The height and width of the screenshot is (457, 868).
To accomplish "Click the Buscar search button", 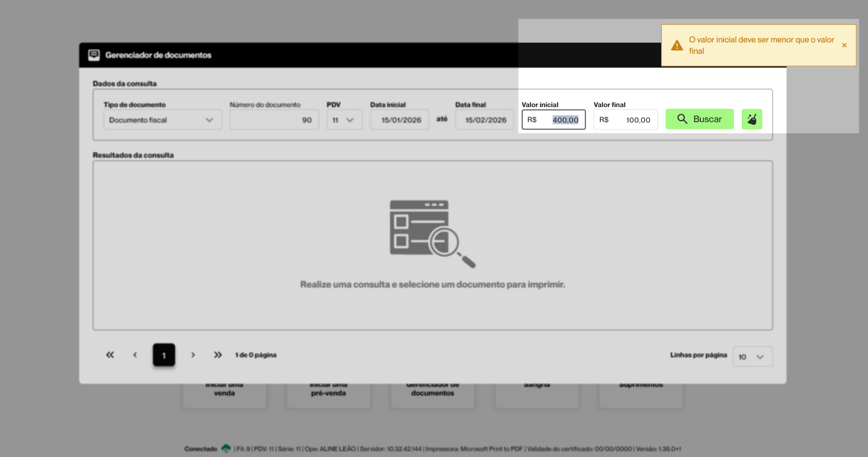I will pos(699,119).
